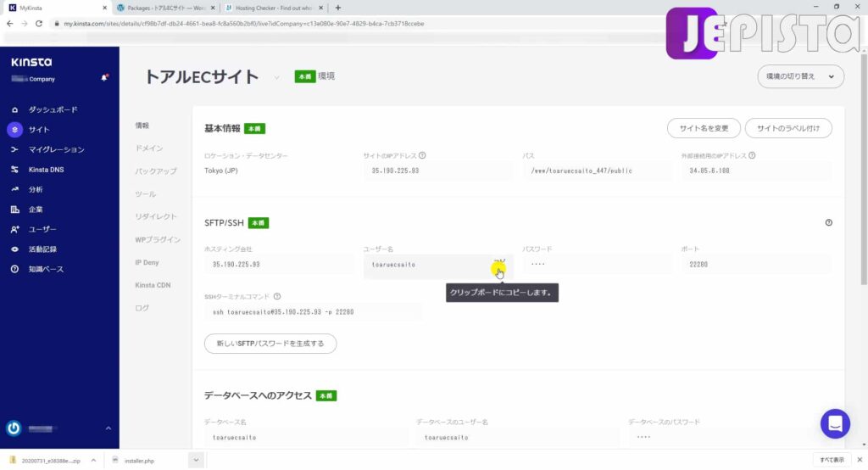Open 分析 analytics in the sidebar
Image resolution: width=868 pixels, height=470 pixels.
point(36,189)
